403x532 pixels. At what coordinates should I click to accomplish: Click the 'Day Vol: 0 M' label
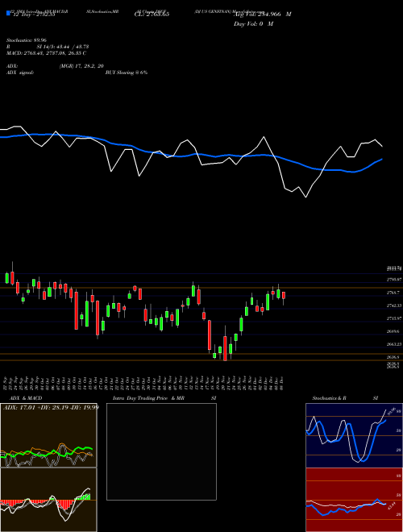click(x=253, y=24)
